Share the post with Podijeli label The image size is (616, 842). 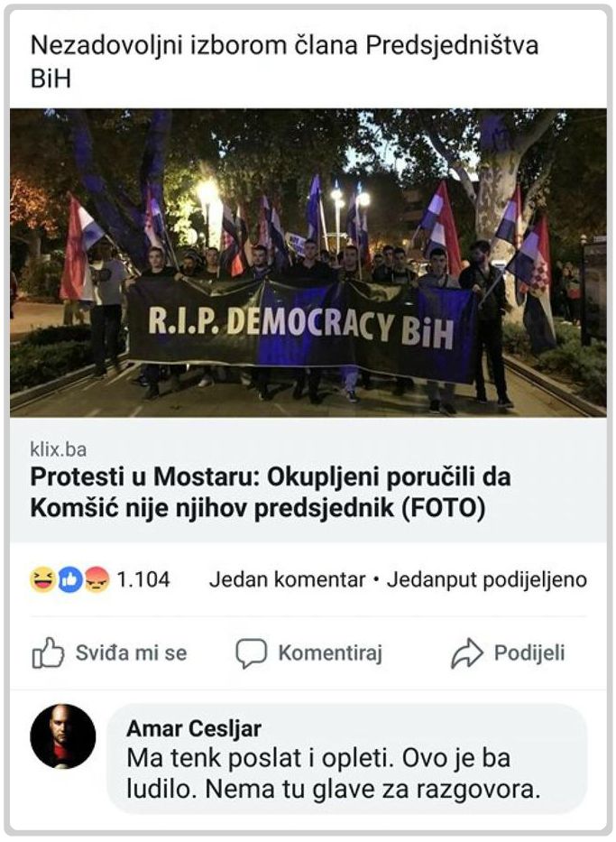(529, 653)
